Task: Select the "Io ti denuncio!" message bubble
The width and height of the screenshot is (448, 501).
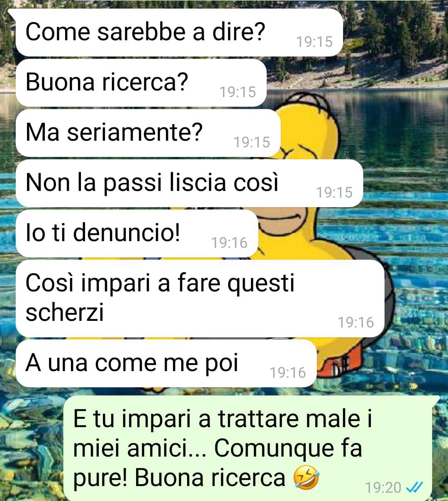Action: (137, 233)
